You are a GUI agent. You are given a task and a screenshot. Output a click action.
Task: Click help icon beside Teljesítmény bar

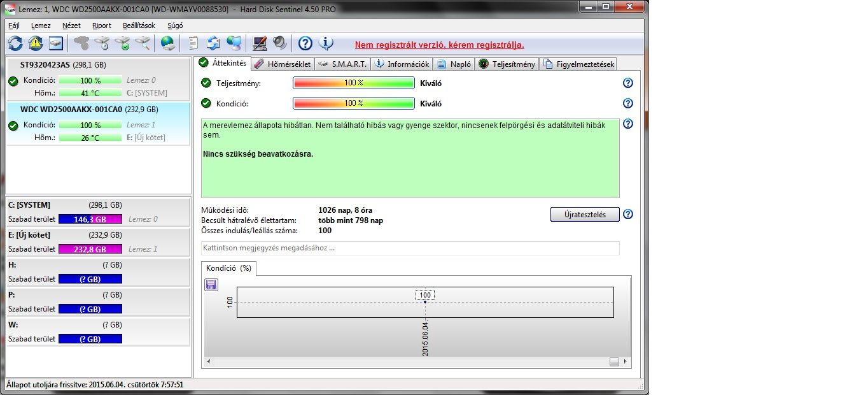(x=628, y=83)
